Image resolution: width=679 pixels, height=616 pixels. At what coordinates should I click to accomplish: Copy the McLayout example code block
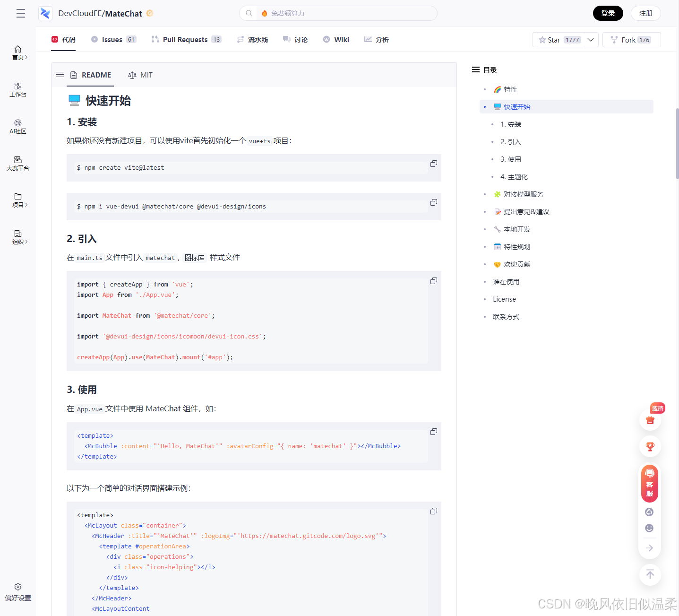coord(434,511)
